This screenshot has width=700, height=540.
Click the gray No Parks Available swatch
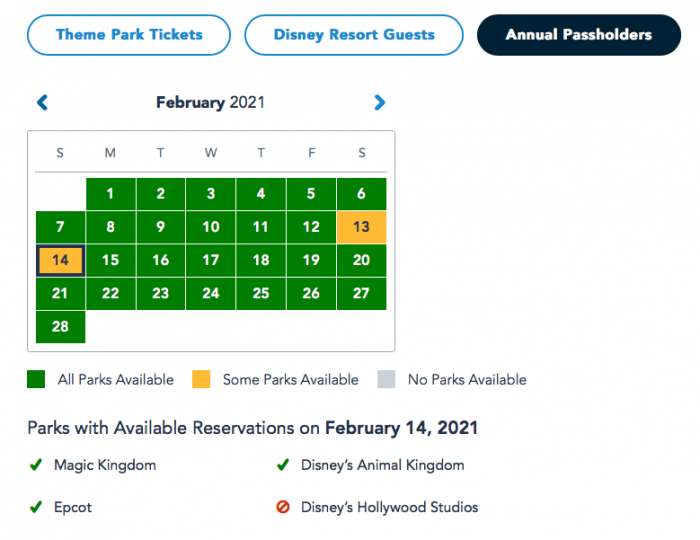point(386,379)
